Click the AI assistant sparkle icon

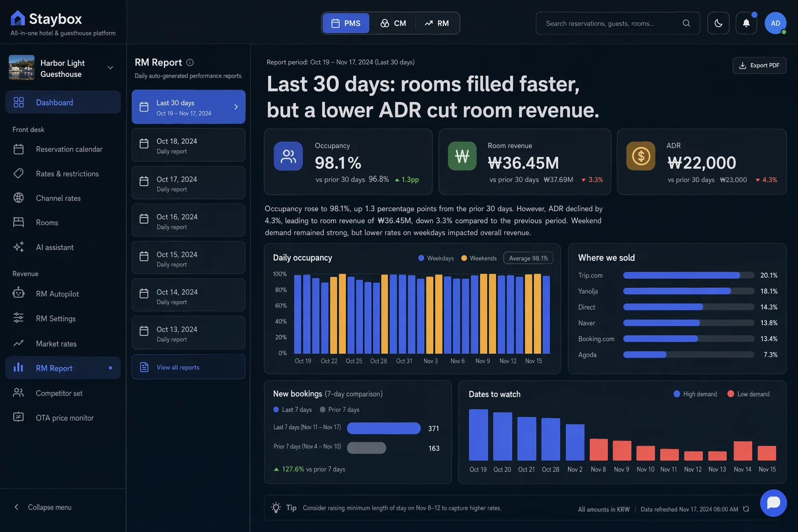coord(19,247)
